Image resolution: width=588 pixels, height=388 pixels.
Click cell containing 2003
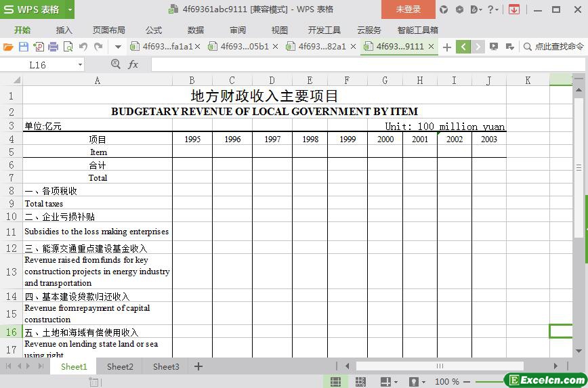pos(489,139)
